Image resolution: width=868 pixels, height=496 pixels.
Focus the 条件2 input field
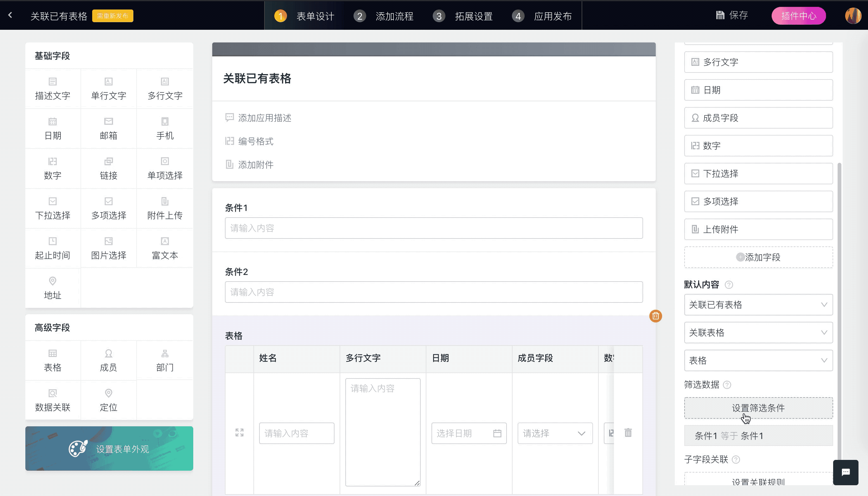[x=434, y=292]
